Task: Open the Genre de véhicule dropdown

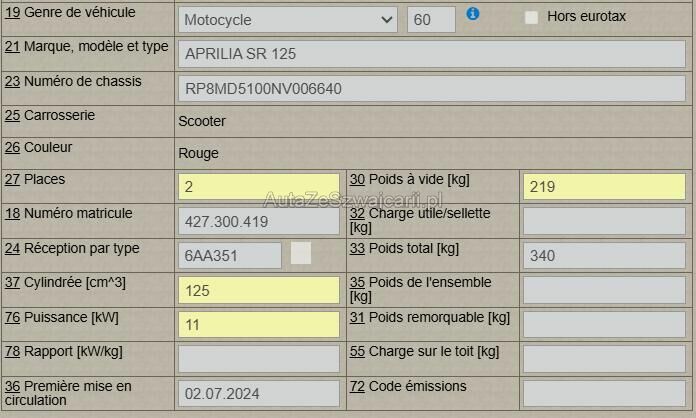Action: (x=288, y=19)
